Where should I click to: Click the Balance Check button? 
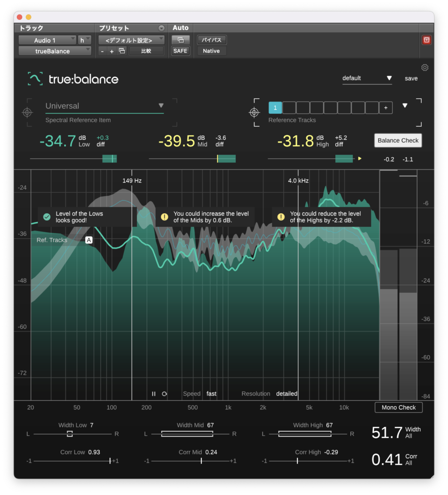pyautogui.click(x=398, y=141)
